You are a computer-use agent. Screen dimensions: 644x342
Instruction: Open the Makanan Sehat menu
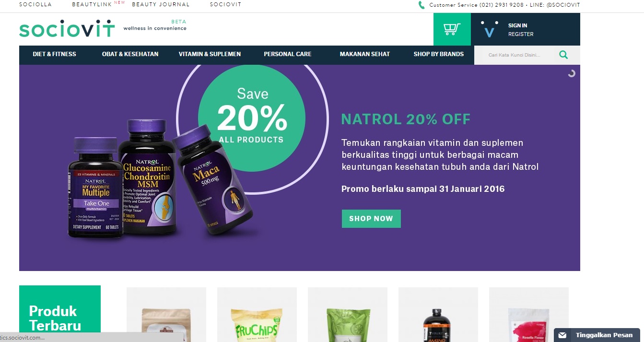coord(364,54)
